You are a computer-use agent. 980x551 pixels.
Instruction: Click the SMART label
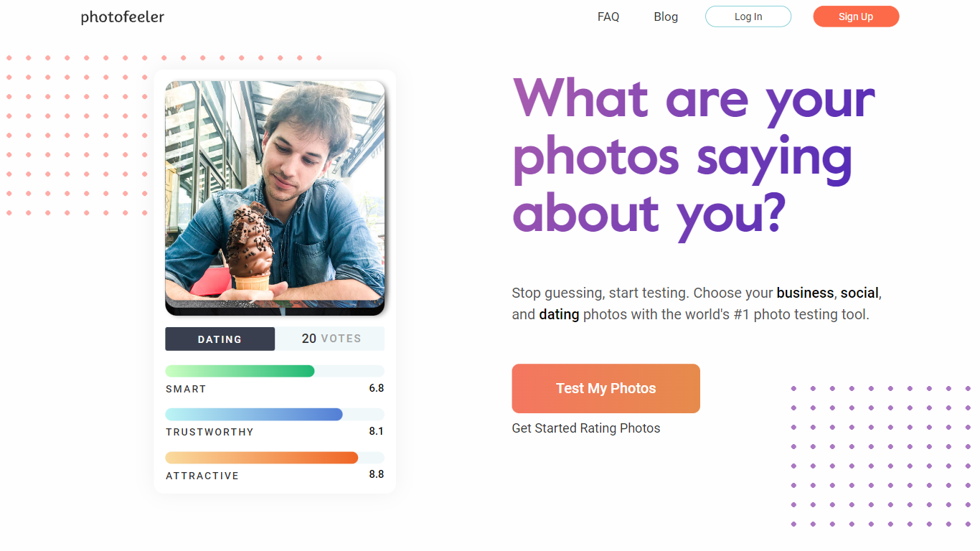[186, 389]
